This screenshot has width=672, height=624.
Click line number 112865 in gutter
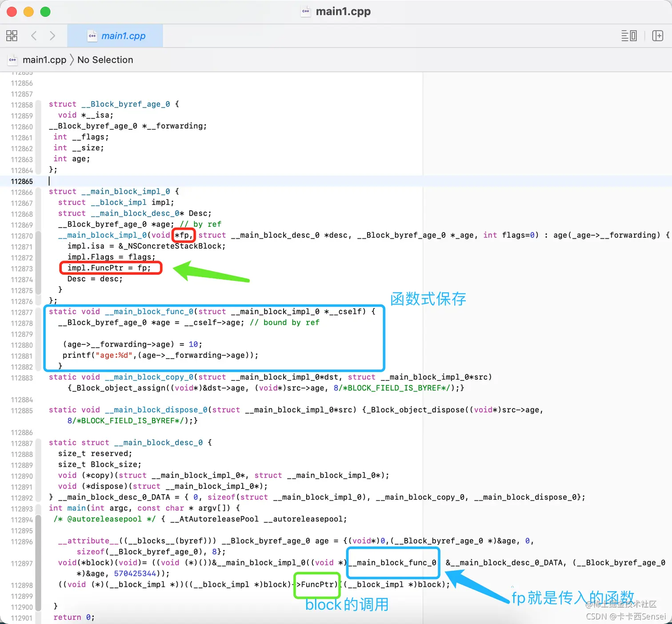point(22,181)
